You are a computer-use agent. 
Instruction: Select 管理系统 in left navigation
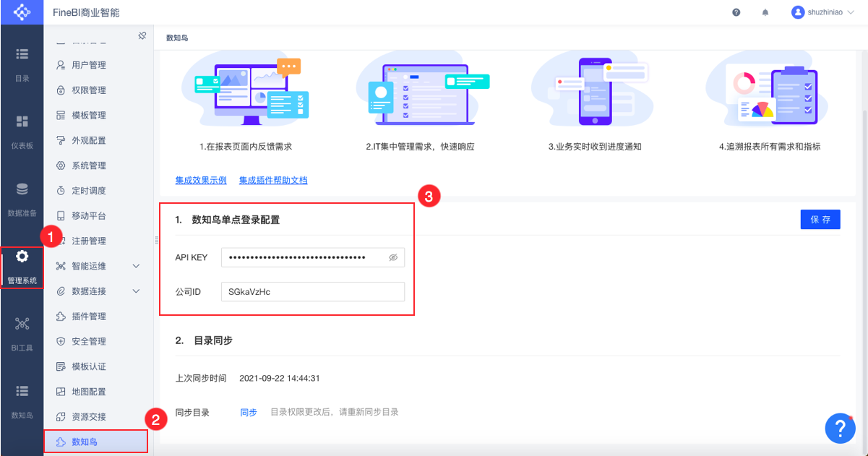coord(22,267)
